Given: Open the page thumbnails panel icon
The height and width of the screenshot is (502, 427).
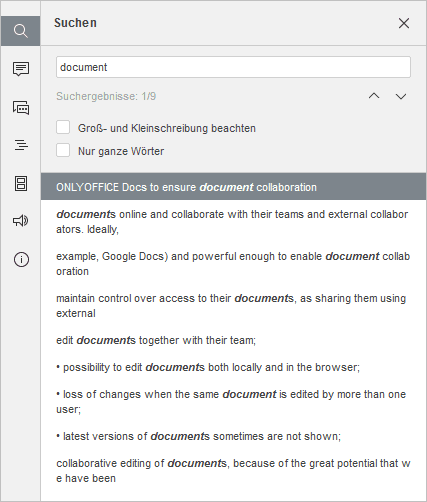Looking at the screenshot, I should [x=21, y=183].
